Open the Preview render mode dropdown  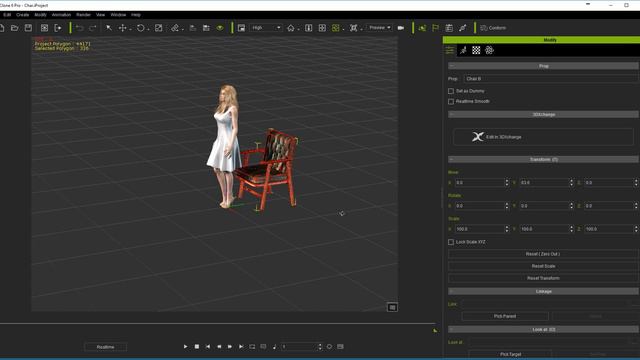pos(380,28)
